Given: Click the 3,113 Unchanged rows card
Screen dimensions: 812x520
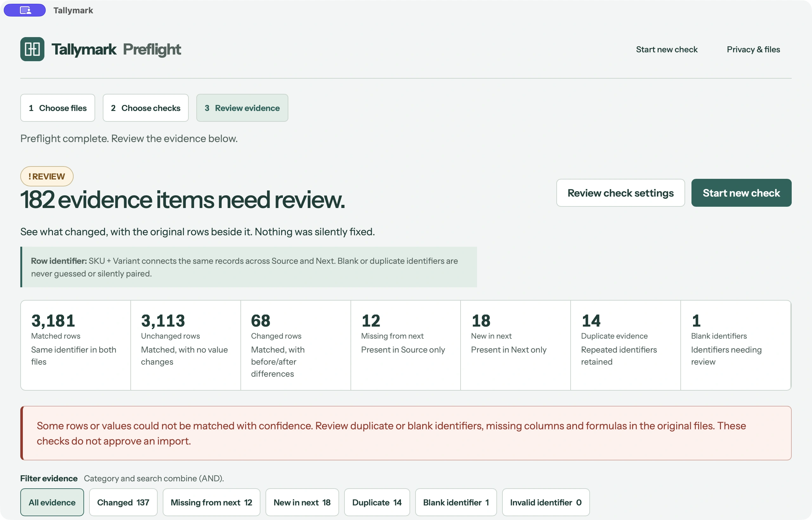Looking at the screenshot, I should (x=186, y=345).
